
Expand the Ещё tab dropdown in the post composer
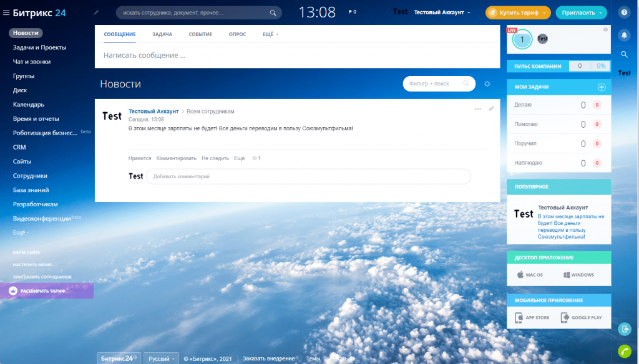pos(271,34)
